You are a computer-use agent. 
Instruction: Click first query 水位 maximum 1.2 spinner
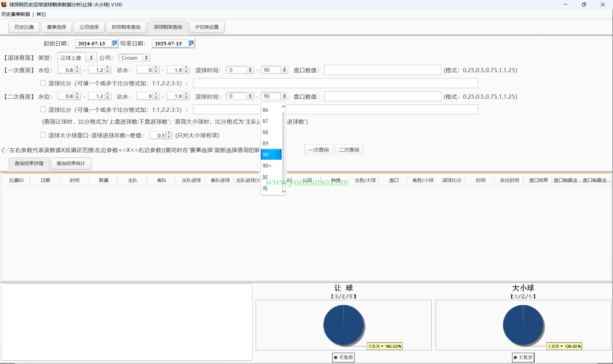tap(100, 70)
